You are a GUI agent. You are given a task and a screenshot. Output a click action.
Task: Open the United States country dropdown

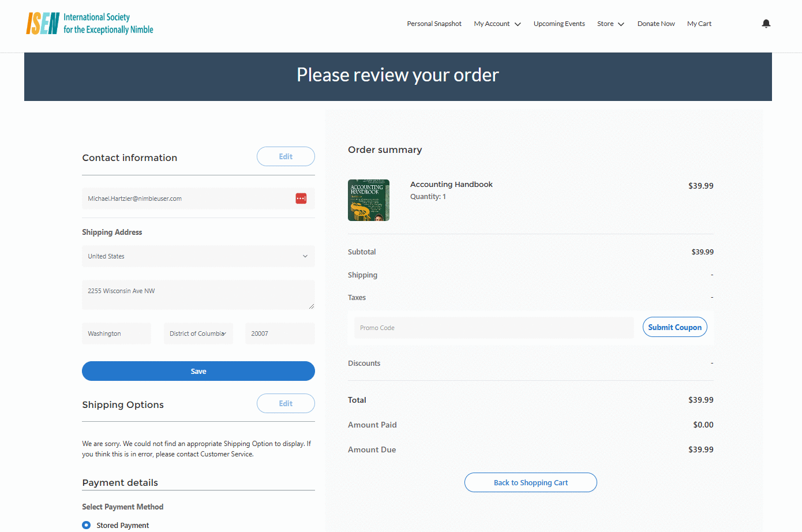click(x=198, y=256)
